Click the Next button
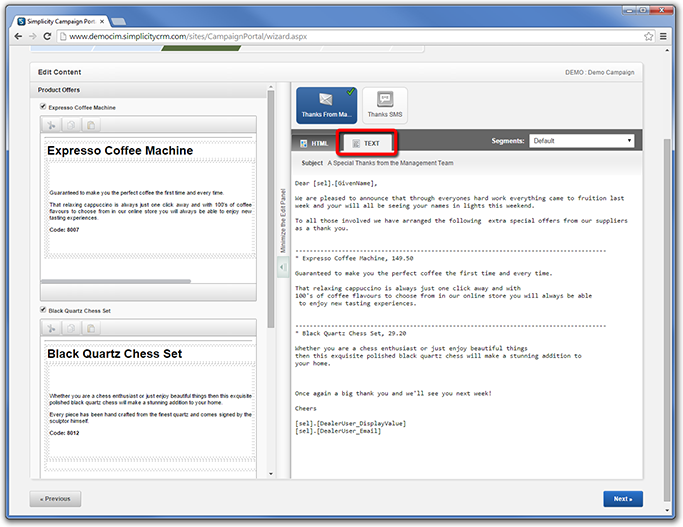The height and width of the screenshot is (527, 683). click(623, 499)
